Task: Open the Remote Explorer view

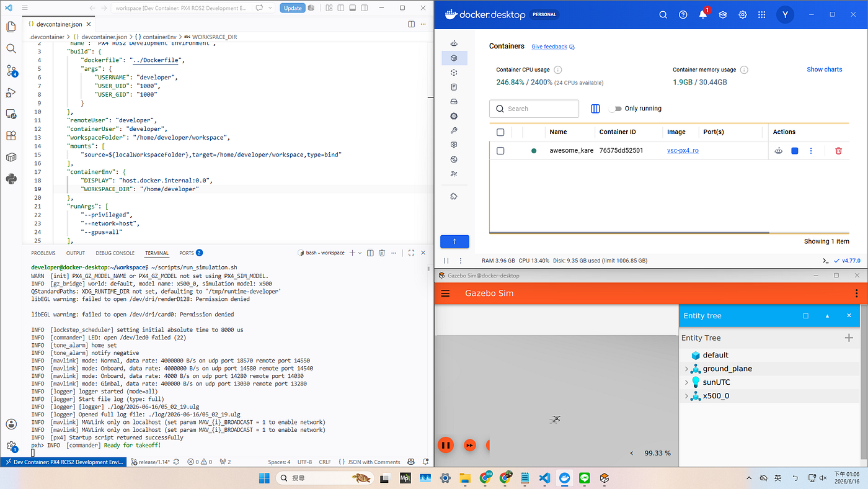Action: pos(11,114)
